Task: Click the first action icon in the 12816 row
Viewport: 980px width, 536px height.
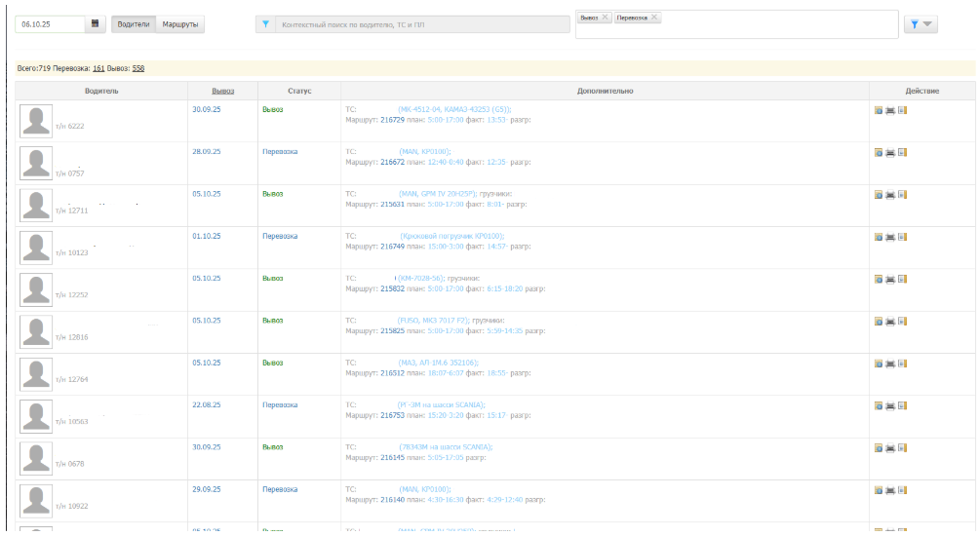Action: (x=879, y=321)
